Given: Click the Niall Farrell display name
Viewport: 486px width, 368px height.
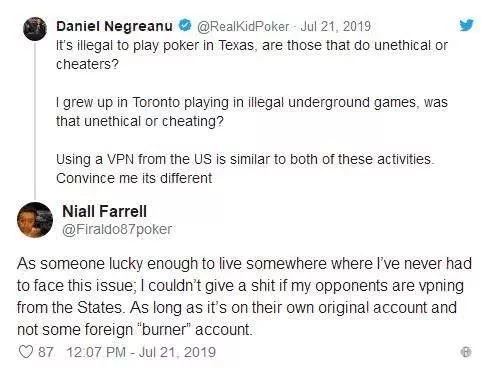Looking at the screenshot, I should click(x=104, y=211).
